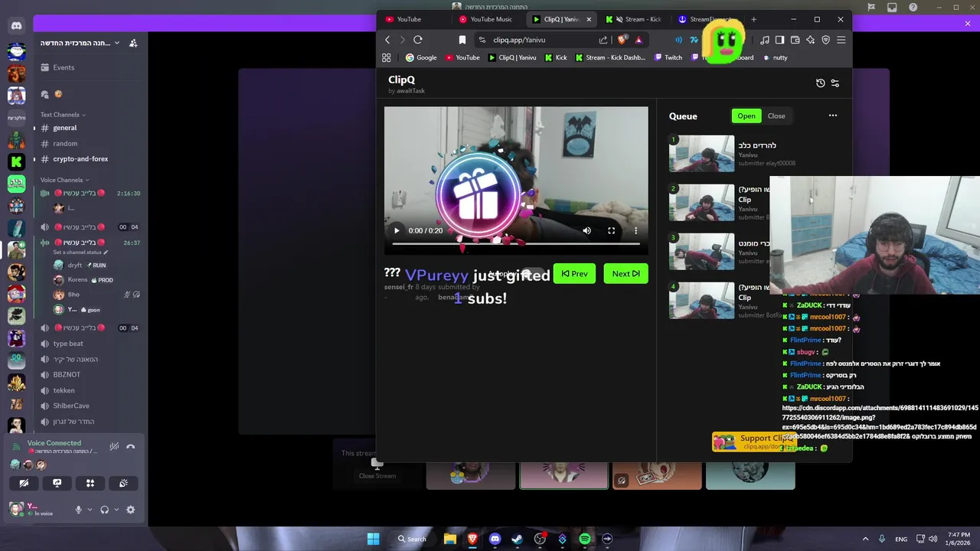Click the Next clip button

626,273
